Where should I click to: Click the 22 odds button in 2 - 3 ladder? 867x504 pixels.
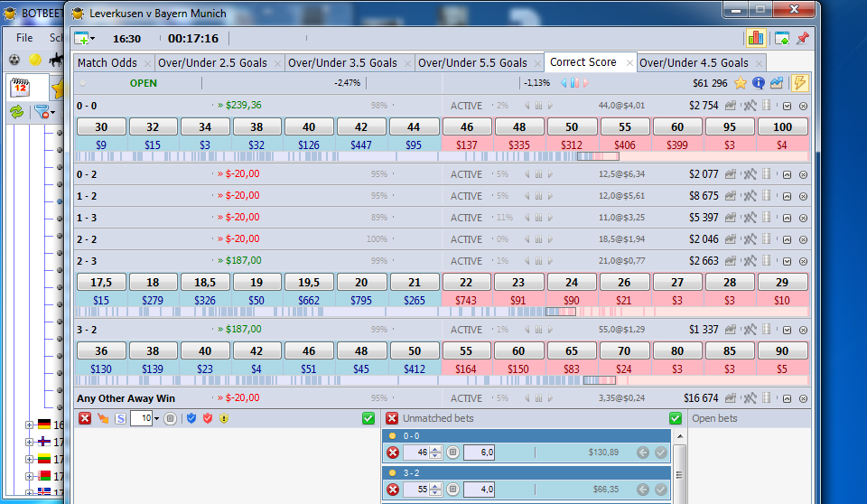point(466,282)
